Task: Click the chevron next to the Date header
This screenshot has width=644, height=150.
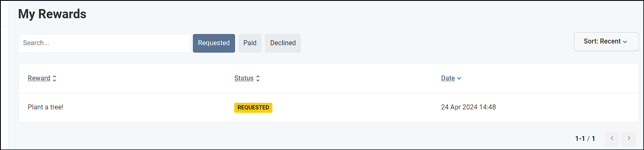Action: (459, 78)
